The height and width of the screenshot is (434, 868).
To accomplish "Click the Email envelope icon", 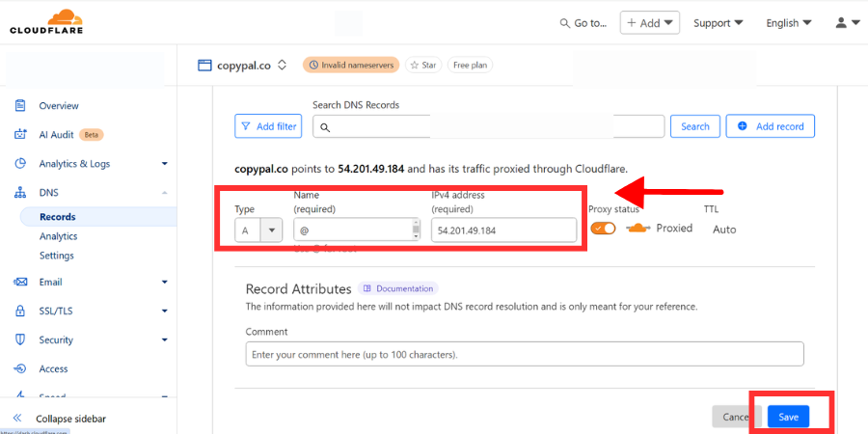I will tap(20, 283).
